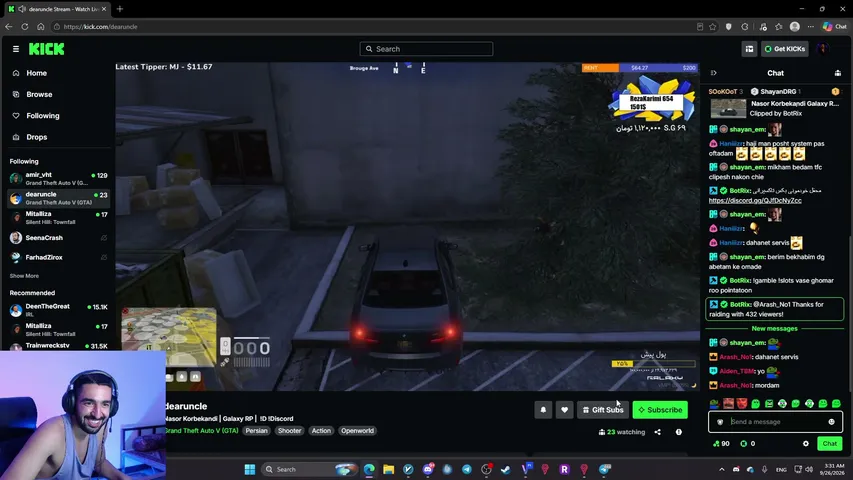
Task: Click the shield icon in chat input
Action: click(x=720, y=422)
